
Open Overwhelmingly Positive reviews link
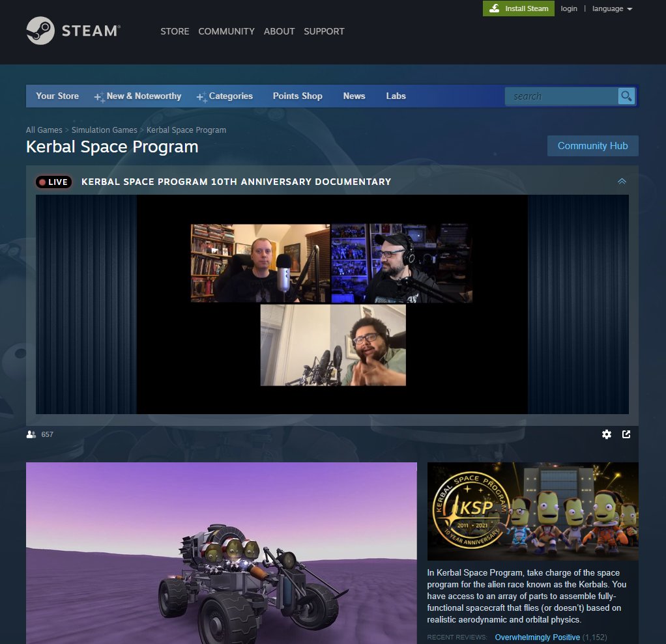(538, 637)
